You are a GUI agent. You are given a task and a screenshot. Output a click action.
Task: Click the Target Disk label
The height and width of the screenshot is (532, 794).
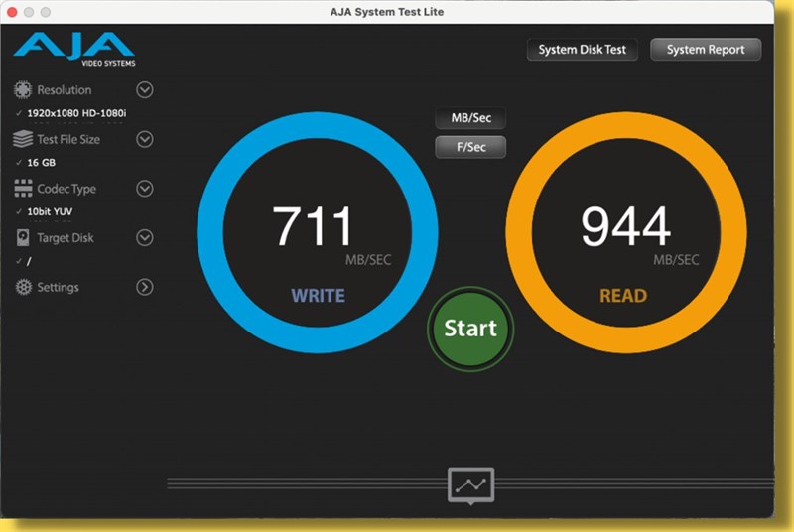click(66, 238)
